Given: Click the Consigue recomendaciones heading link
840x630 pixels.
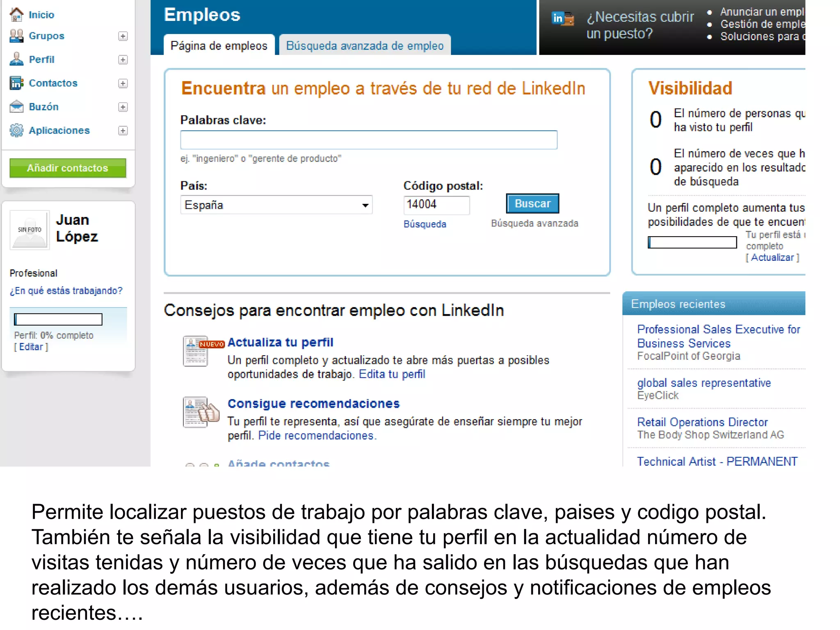Looking at the screenshot, I should (314, 404).
